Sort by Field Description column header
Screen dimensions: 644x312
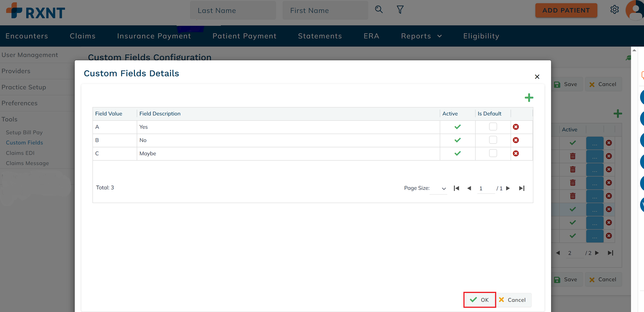pos(160,114)
